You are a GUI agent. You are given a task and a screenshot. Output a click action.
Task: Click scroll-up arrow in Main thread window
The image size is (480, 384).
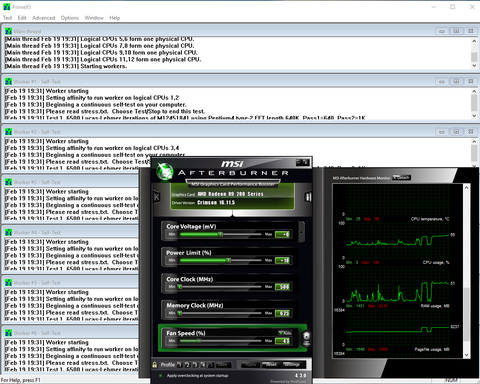474,41
